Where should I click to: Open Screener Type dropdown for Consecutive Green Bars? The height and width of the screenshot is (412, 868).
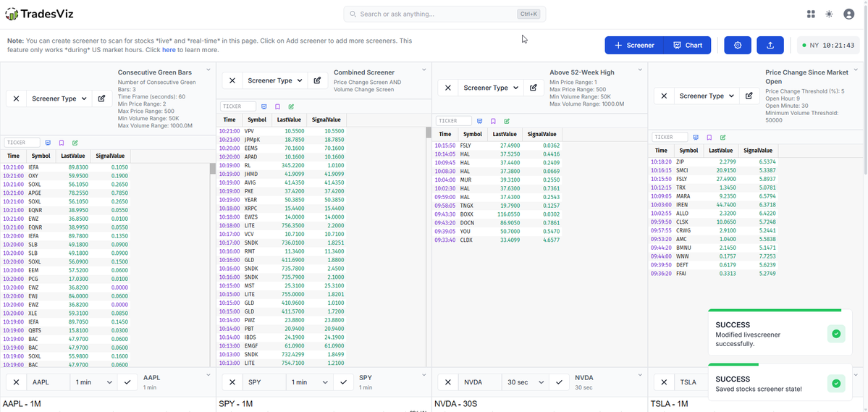[59, 98]
